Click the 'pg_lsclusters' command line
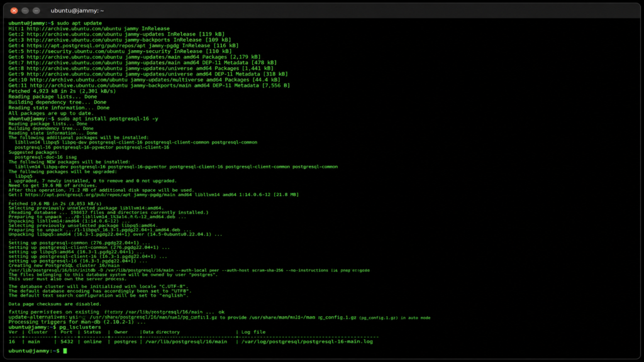 55,327
